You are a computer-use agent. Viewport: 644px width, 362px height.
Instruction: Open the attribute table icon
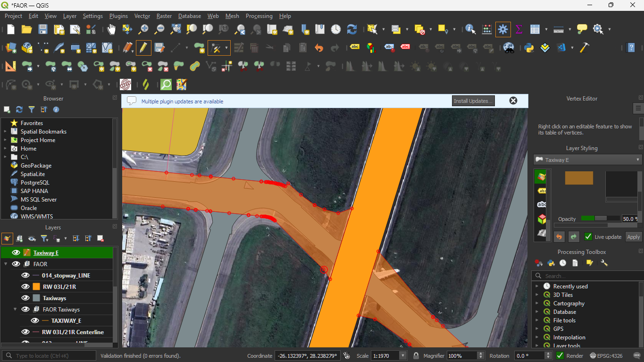535,29
